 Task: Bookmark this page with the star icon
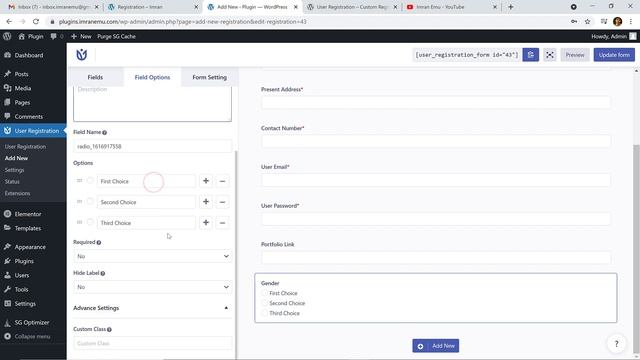click(x=587, y=22)
